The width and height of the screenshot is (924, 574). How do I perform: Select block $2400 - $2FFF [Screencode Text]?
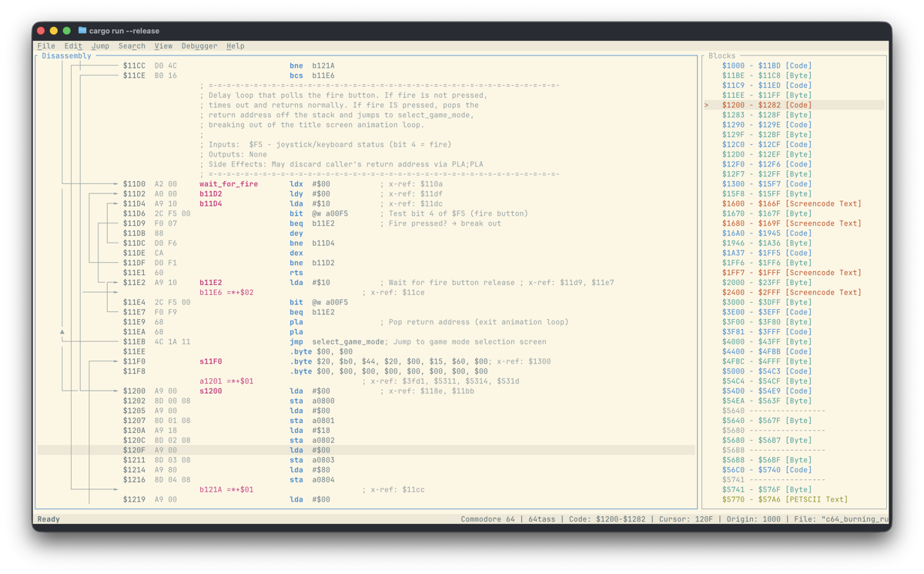click(x=792, y=292)
